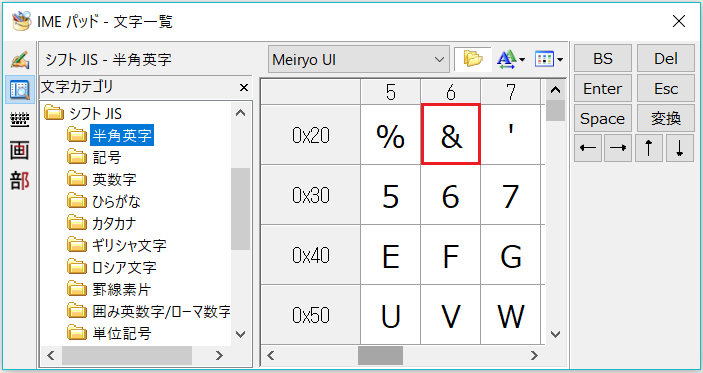Expand the Meiryo UI font dropdown
The width and height of the screenshot is (703, 373).
coord(359,59)
